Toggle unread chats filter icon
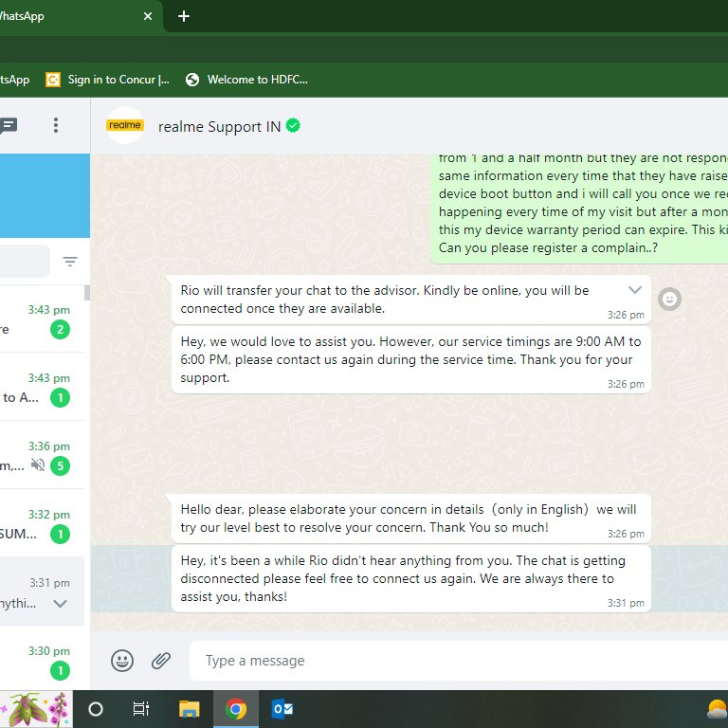The image size is (728, 728). pos(70,262)
